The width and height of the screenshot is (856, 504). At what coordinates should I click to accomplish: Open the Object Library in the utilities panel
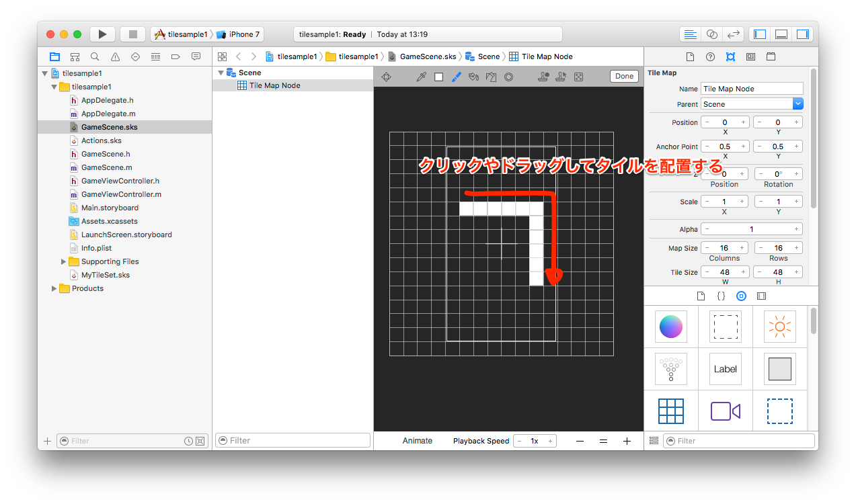coord(741,296)
